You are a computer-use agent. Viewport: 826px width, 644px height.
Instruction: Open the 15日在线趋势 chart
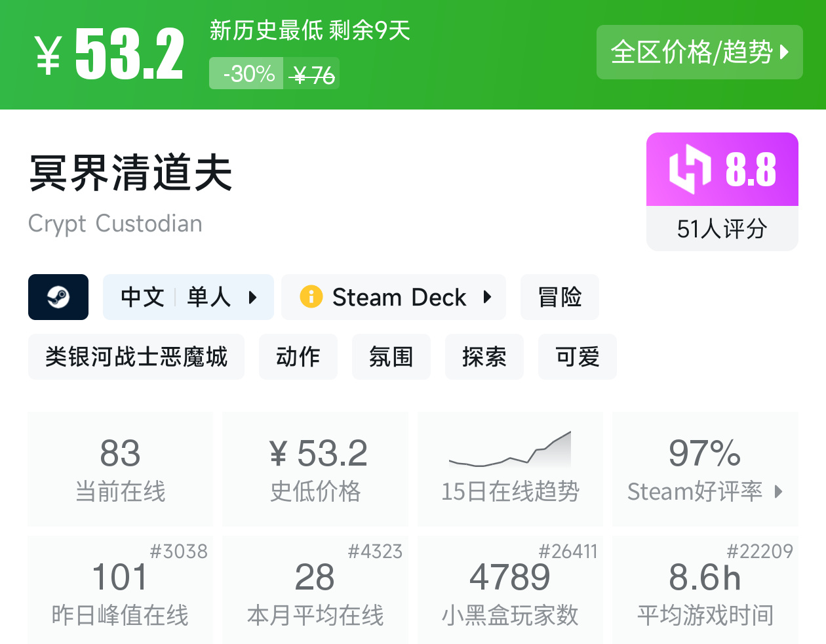[x=510, y=469]
